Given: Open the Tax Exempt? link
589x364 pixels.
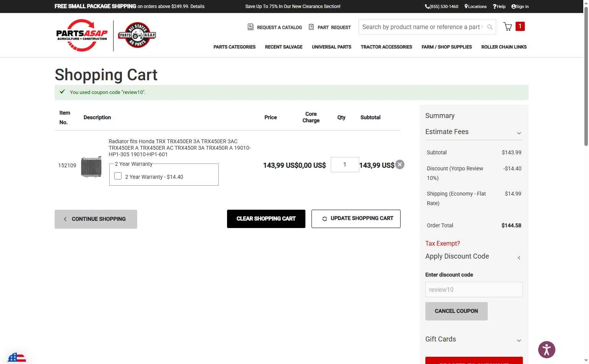Looking at the screenshot, I should pyautogui.click(x=443, y=243).
